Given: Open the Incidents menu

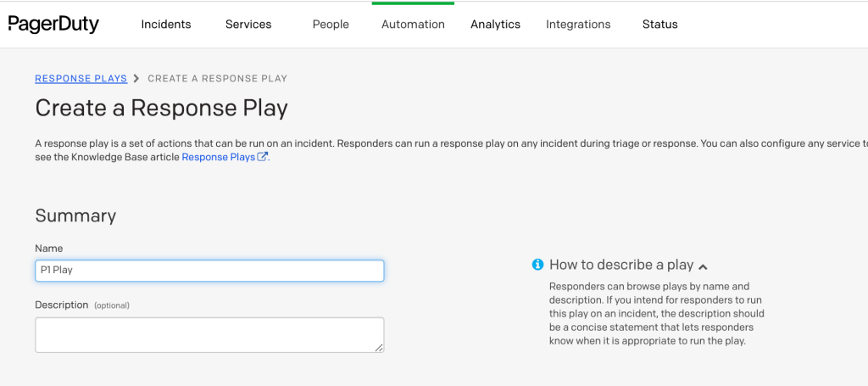Looking at the screenshot, I should [x=166, y=25].
